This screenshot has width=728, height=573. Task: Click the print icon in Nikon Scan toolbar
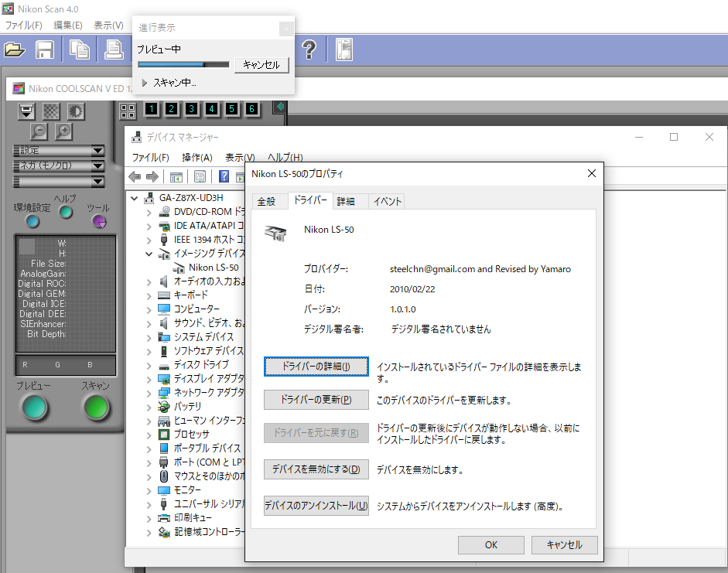[x=113, y=49]
